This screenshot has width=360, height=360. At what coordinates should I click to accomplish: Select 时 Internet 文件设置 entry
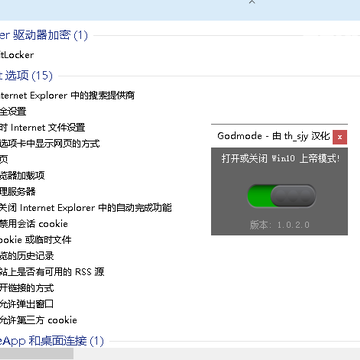(43, 128)
